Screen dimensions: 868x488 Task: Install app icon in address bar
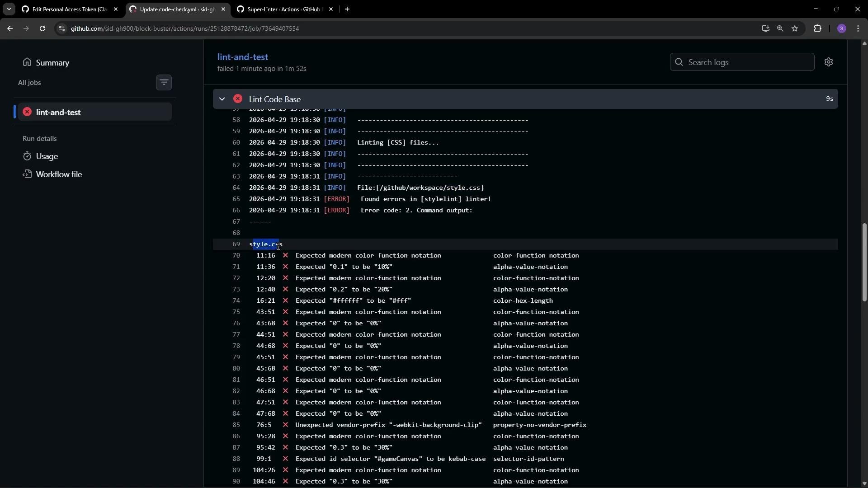765,28
